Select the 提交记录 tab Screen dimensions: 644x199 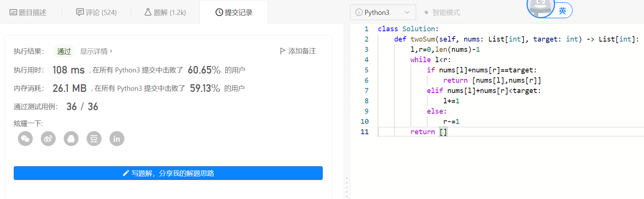tap(234, 13)
